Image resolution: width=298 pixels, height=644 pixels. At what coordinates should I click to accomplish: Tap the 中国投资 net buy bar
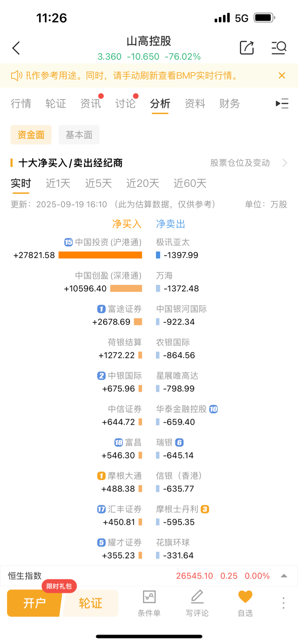tap(100, 255)
